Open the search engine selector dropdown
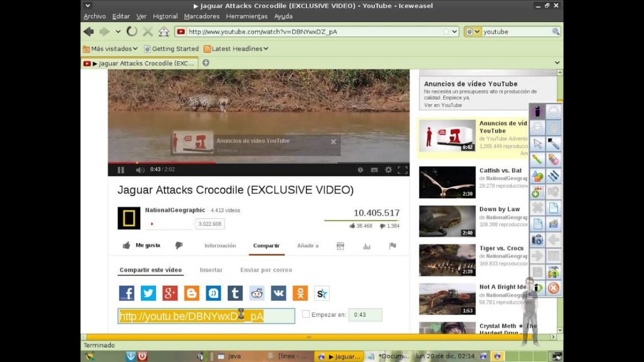 (472, 32)
